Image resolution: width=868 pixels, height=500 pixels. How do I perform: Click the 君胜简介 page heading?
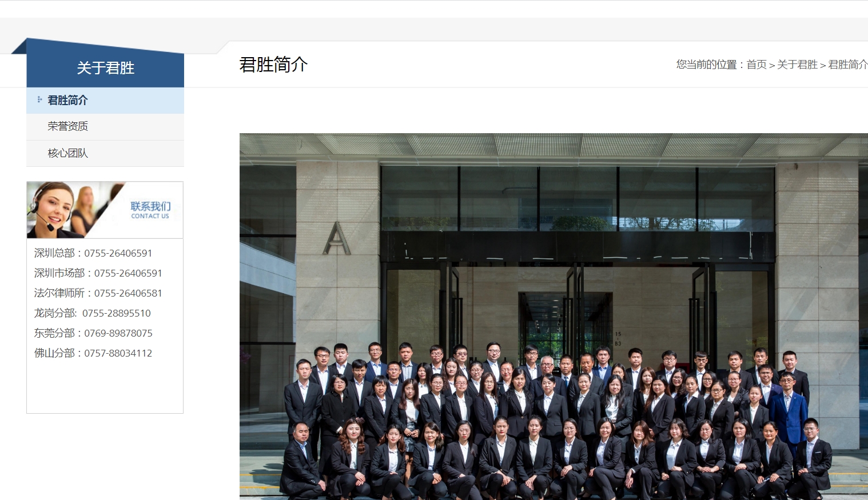[x=273, y=65]
